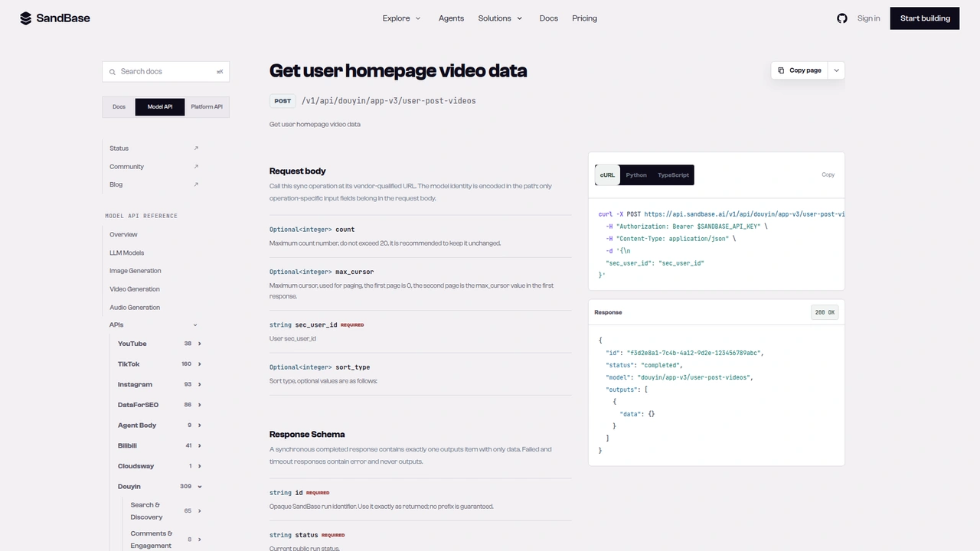Open the Image Generation reference page
The image size is (980, 551).
[x=136, y=271]
